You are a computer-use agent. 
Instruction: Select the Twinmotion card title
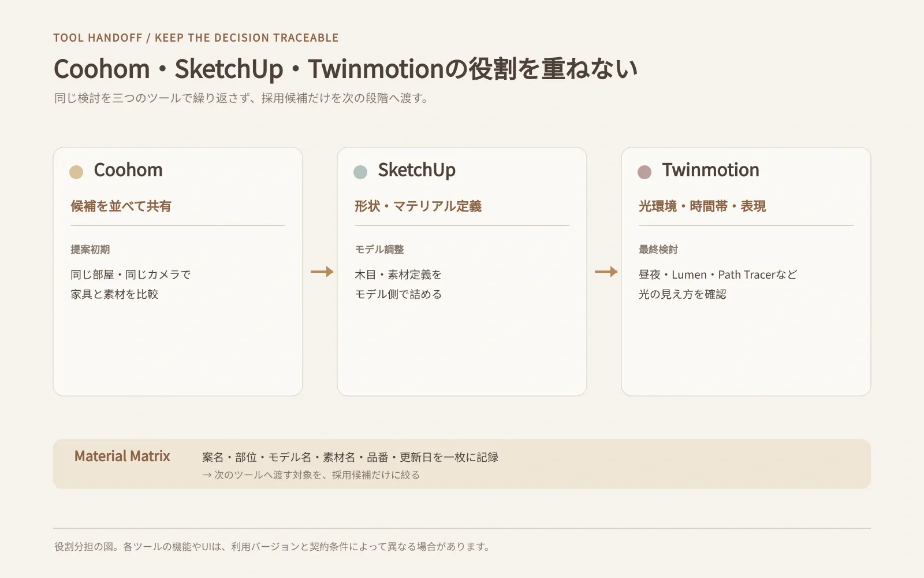click(x=710, y=170)
